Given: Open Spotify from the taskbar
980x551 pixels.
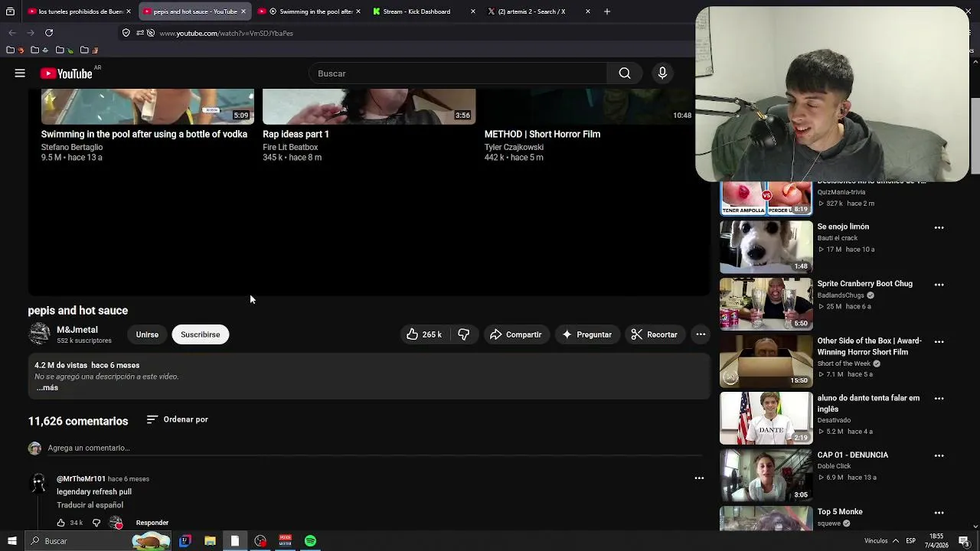Looking at the screenshot, I should click(310, 541).
